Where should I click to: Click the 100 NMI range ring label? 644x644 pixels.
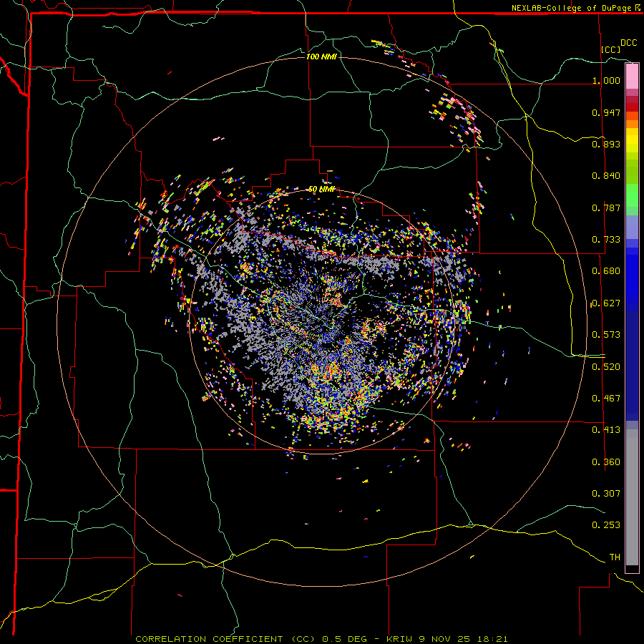(321, 57)
